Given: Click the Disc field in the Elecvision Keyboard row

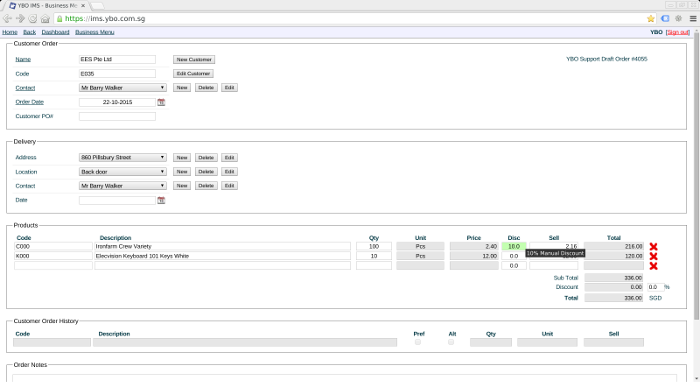Looking at the screenshot, I should pos(514,256).
